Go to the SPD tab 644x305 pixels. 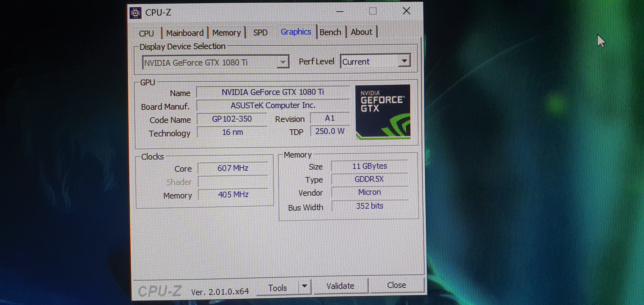(x=260, y=33)
